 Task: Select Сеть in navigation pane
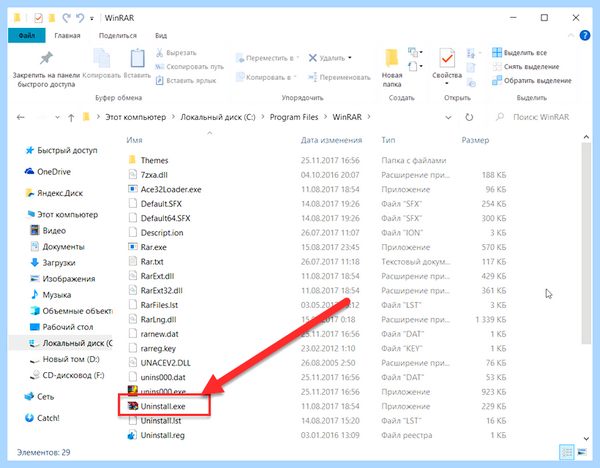click(x=39, y=397)
